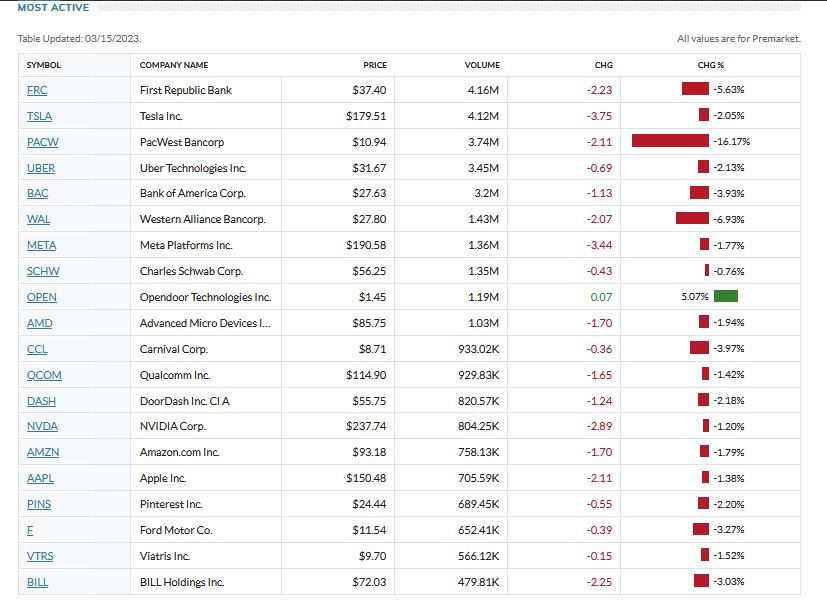Open the BILL ticker link
Image resolution: width=827 pixels, height=605 pixels.
point(38,582)
